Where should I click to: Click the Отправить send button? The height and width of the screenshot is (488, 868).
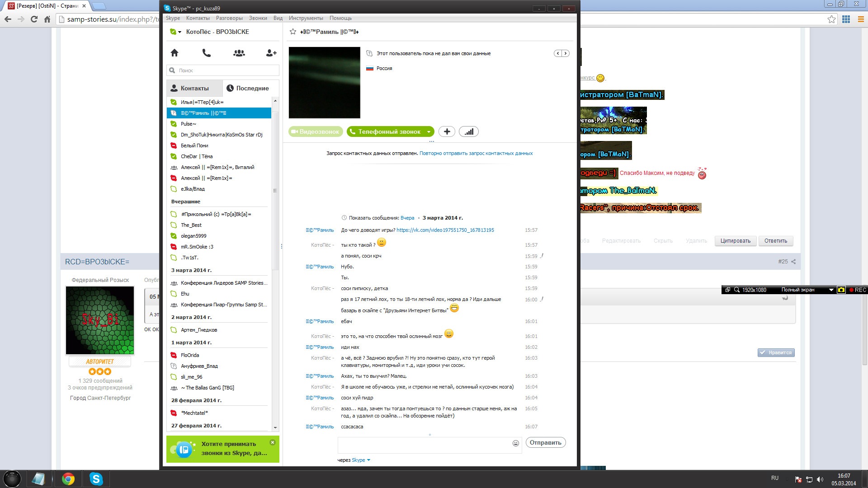coord(546,443)
